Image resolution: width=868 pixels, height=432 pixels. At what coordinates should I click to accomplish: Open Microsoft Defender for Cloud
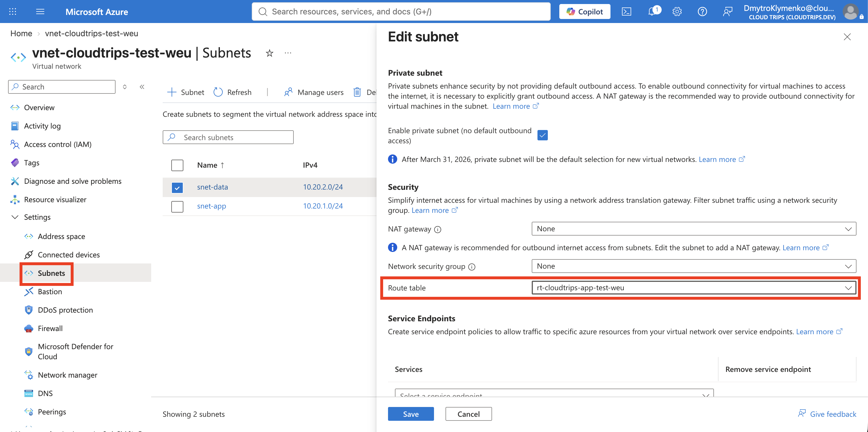(x=76, y=352)
